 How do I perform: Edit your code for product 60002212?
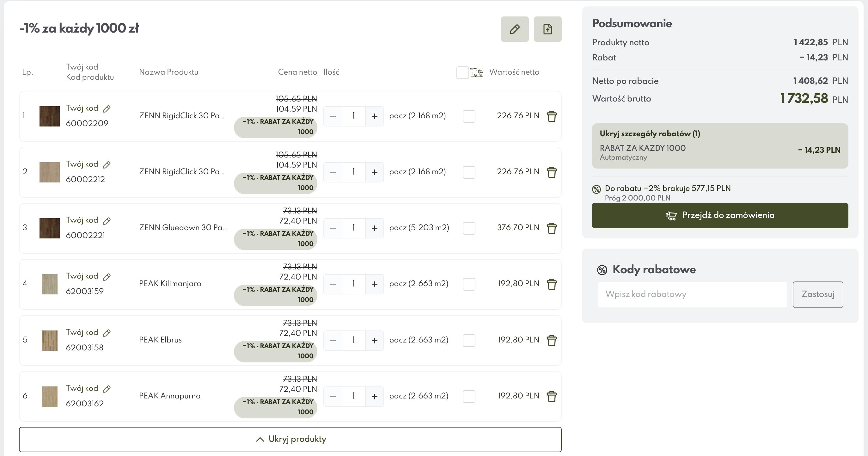pos(107,164)
